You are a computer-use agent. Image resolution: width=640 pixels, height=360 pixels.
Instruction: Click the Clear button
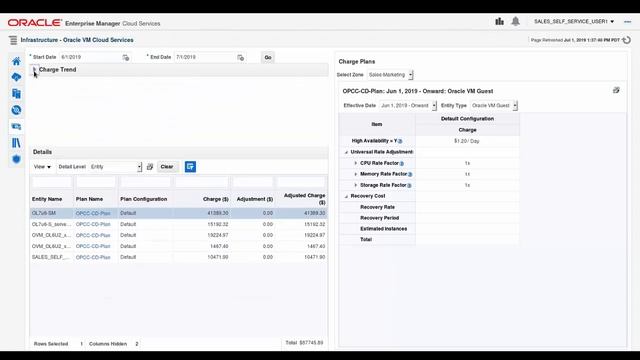click(x=167, y=167)
